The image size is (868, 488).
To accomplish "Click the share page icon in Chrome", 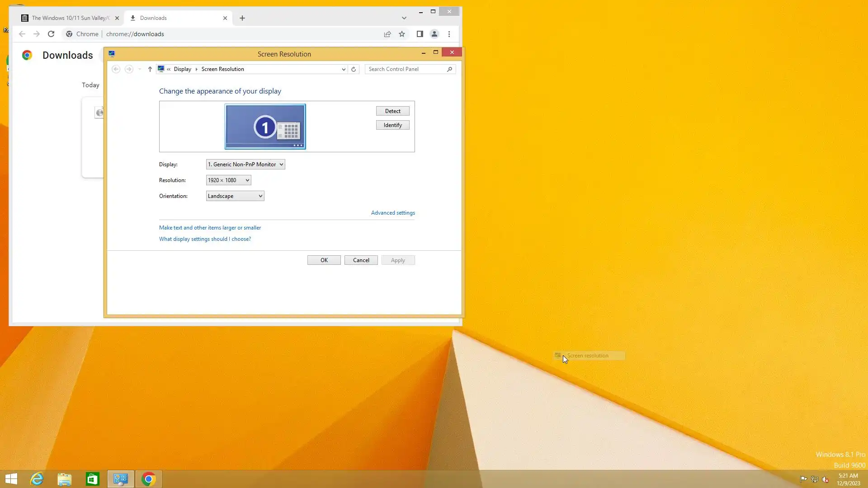I will point(387,34).
